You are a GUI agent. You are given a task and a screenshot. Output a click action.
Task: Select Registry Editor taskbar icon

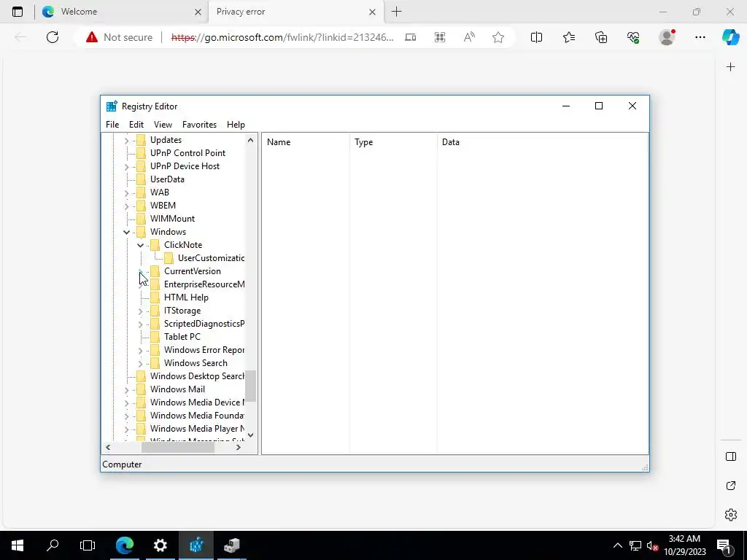[196, 545]
